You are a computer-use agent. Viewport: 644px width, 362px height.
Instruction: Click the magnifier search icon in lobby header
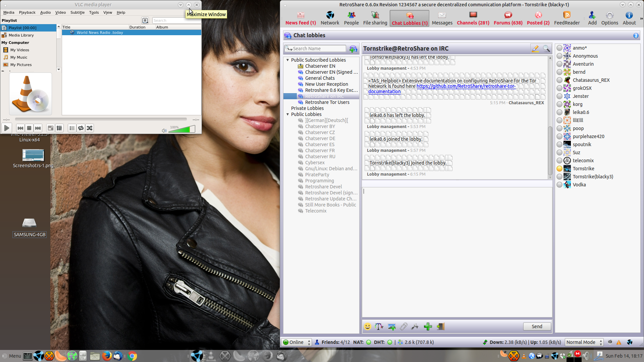(x=546, y=49)
